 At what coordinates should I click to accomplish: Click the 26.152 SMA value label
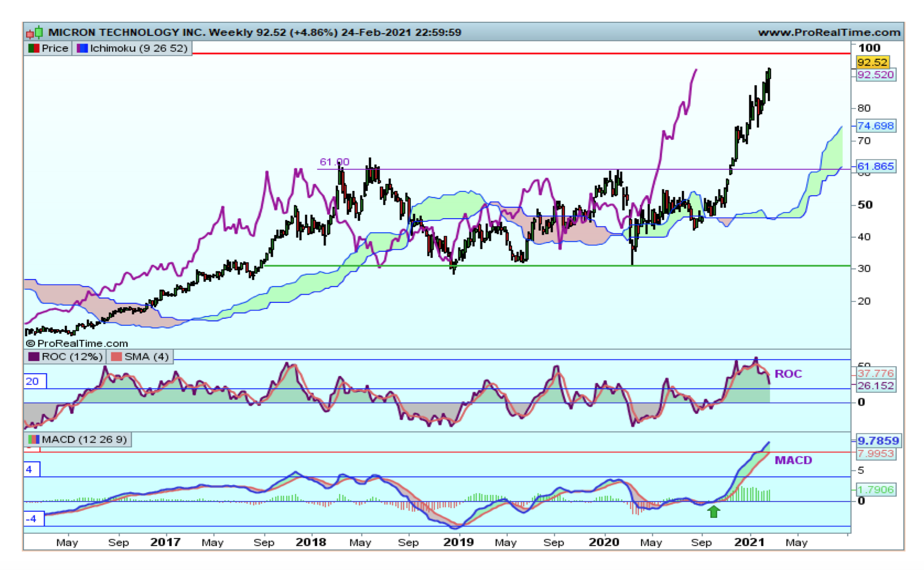876,386
